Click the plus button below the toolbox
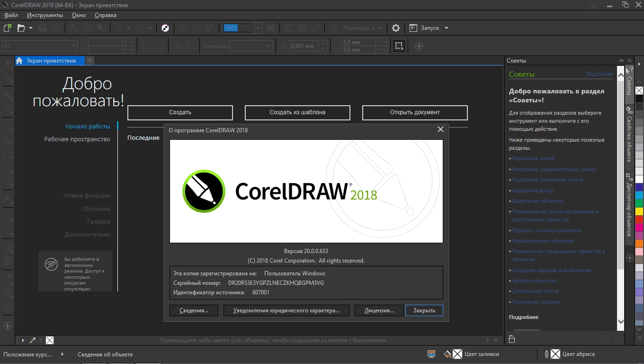The image size is (644, 364). pos(8,326)
